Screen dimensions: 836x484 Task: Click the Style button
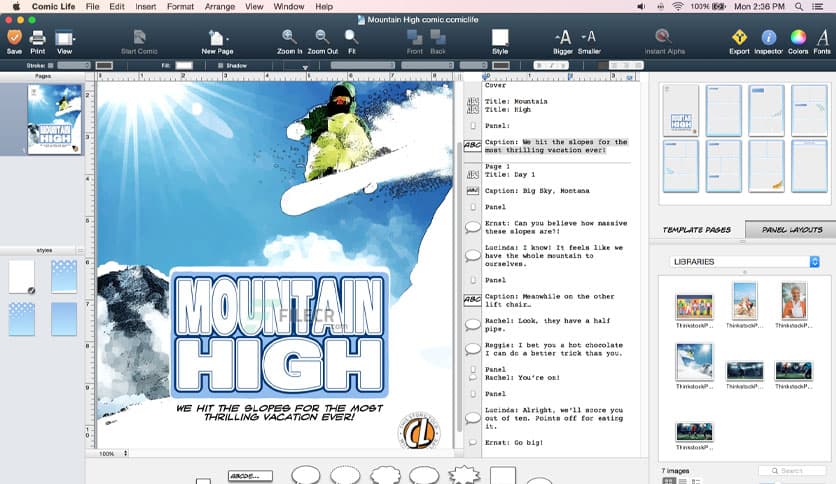click(x=500, y=38)
